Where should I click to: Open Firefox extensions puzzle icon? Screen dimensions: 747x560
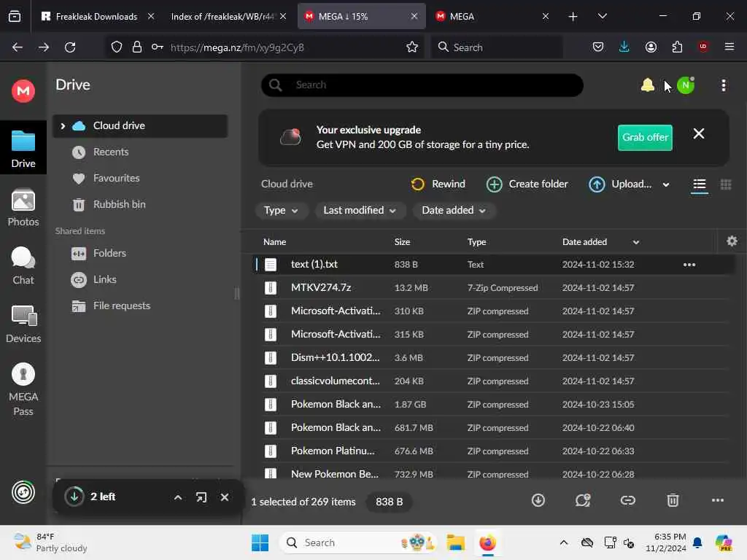pyautogui.click(x=677, y=47)
